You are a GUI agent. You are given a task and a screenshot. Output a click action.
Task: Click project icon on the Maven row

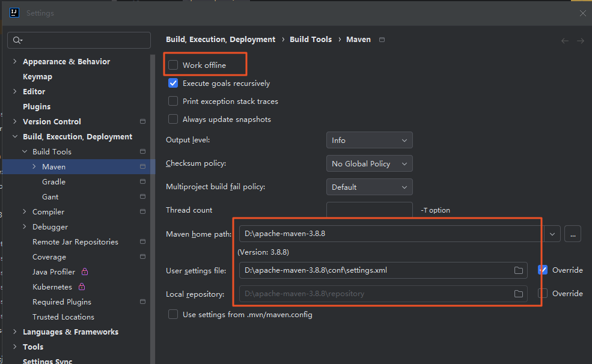coord(142,166)
